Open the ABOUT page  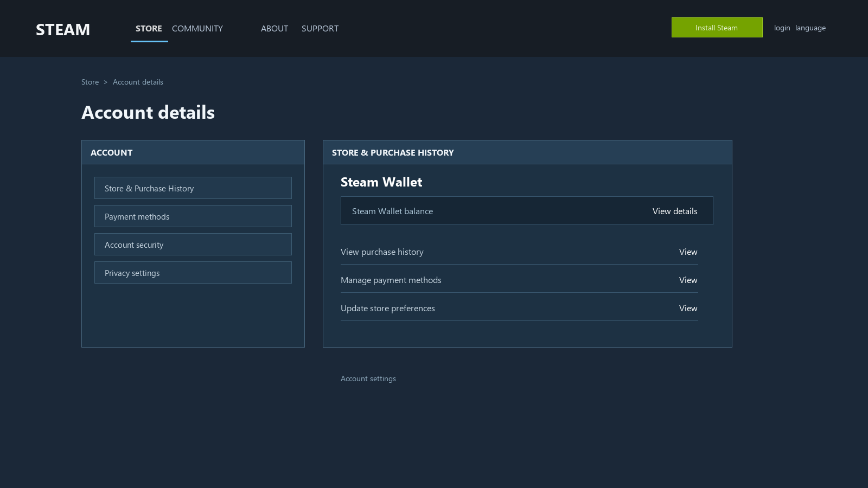[275, 28]
